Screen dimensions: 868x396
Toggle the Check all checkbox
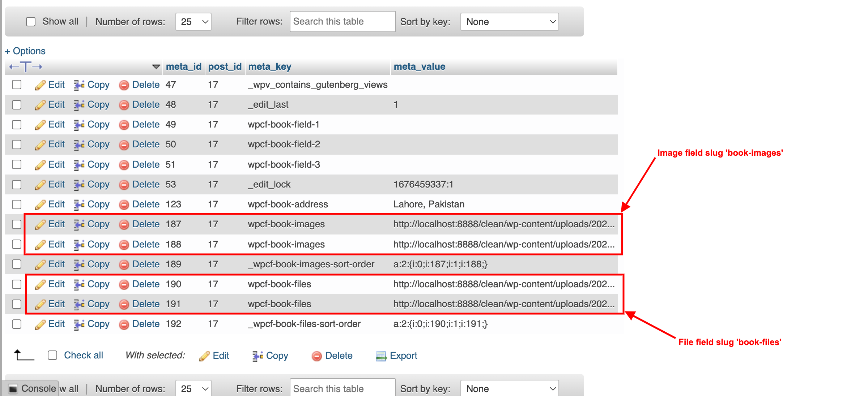point(52,356)
